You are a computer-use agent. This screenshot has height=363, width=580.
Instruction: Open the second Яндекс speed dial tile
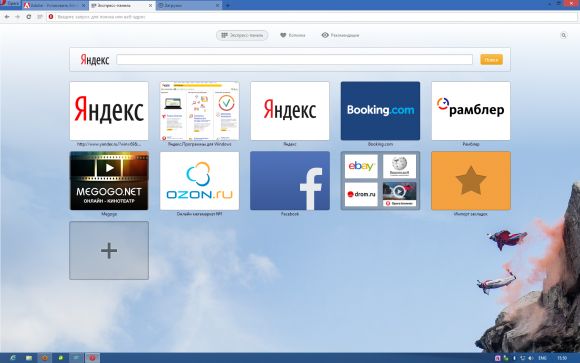[290, 111]
